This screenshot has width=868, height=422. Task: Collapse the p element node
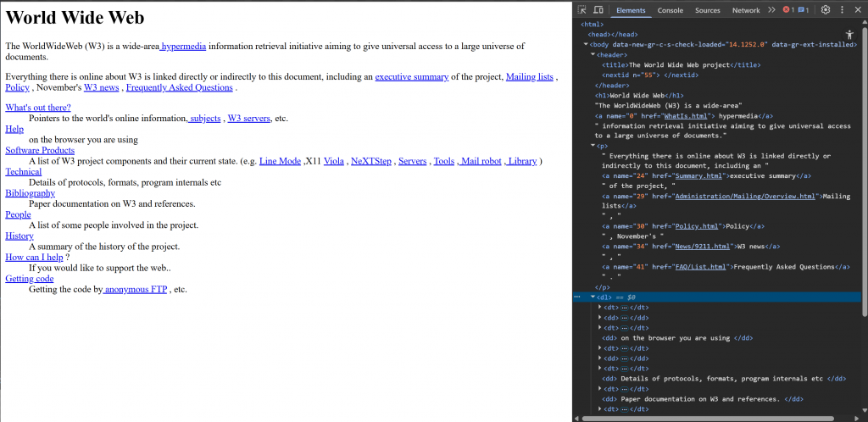point(593,146)
